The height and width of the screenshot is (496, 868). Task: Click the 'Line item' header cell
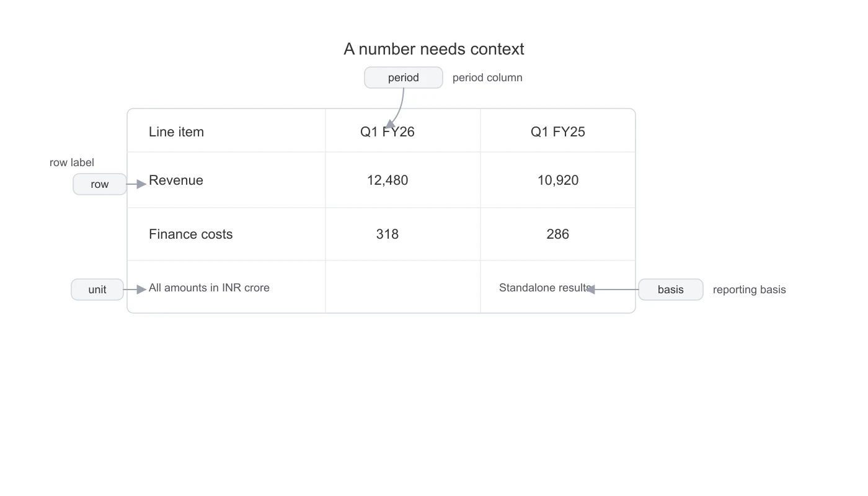tap(176, 131)
